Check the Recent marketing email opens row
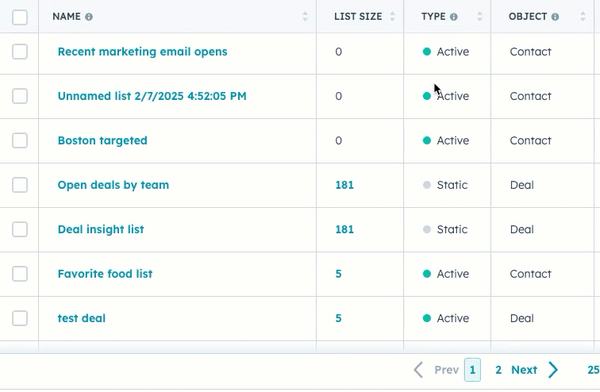 20,52
